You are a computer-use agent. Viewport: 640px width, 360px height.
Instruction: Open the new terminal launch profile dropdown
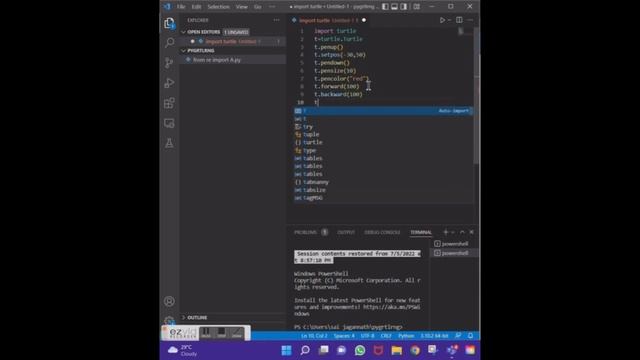pyautogui.click(x=453, y=232)
